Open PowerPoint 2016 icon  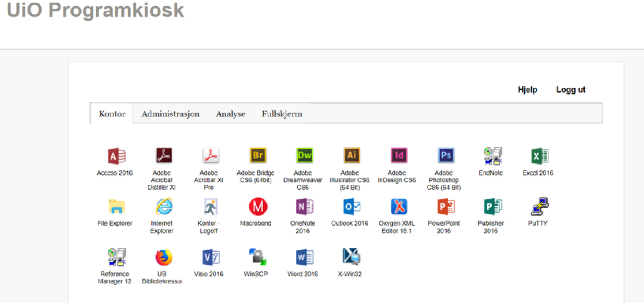tap(446, 206)
